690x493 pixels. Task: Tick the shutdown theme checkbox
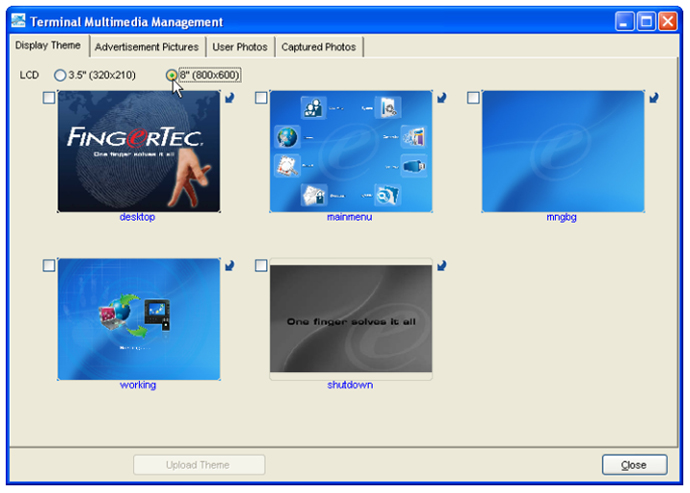click(261, 265)
